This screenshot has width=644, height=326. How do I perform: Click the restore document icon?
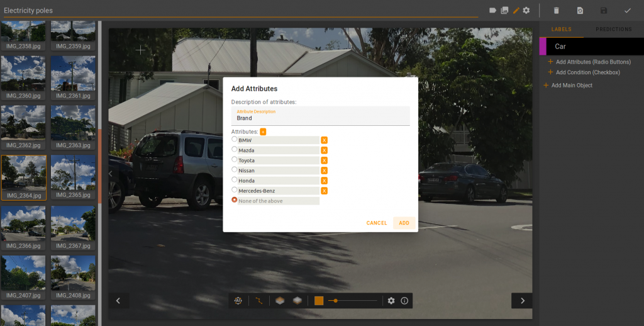[580, 11]
